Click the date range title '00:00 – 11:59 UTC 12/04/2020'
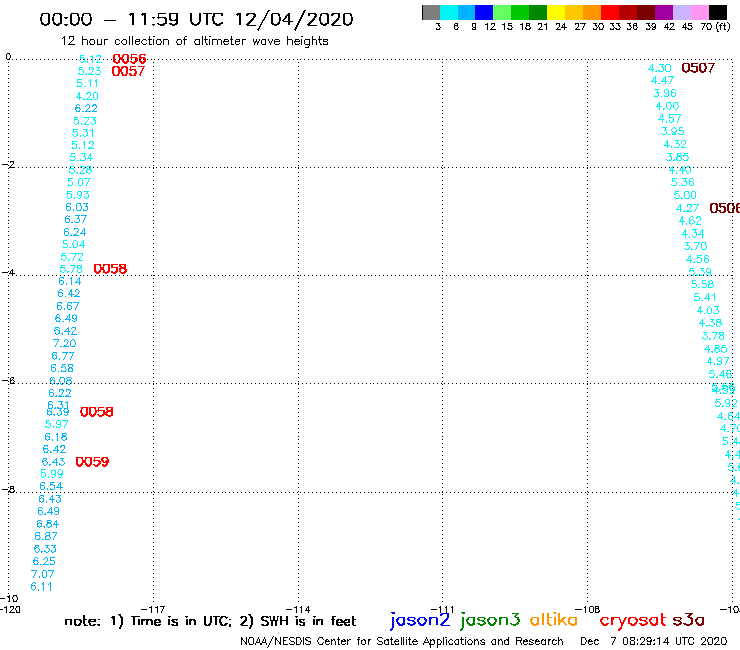 (x=196, y=19)
